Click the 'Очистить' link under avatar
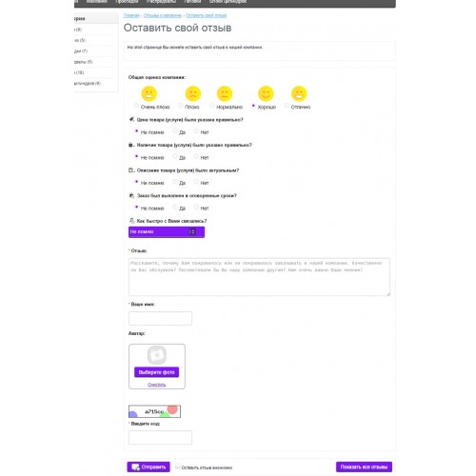The width and height of the screenshot is (476, 476). coord(156,385)
